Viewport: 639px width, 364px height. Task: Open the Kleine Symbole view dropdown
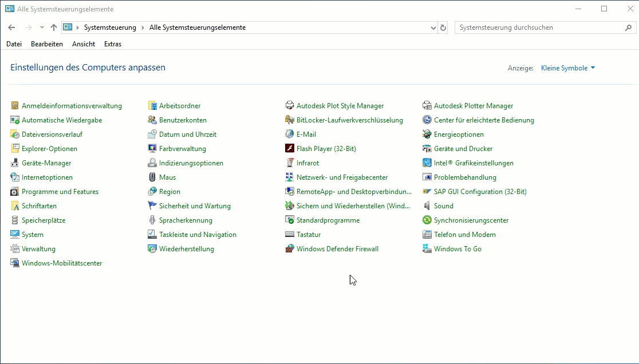tap(568, 68)
